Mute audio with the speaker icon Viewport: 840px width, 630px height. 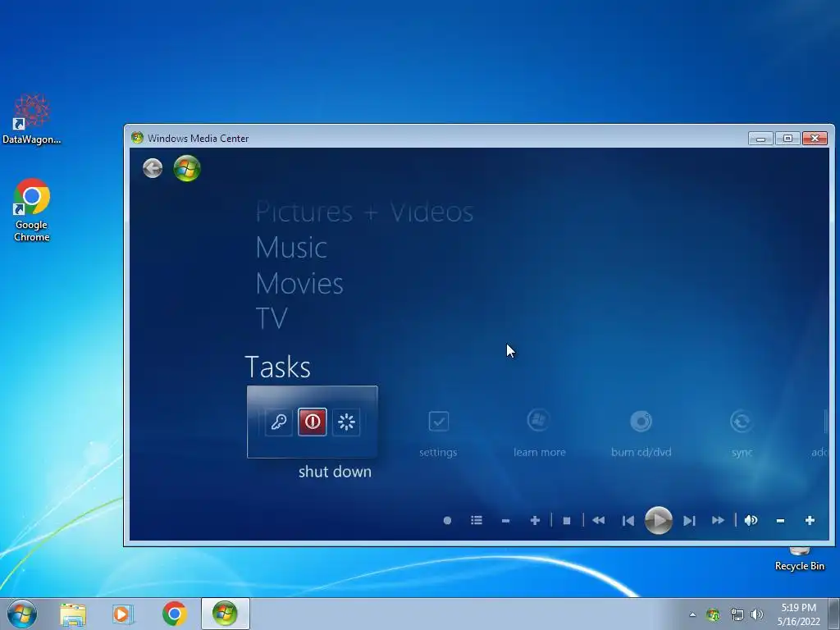(751, 520)
